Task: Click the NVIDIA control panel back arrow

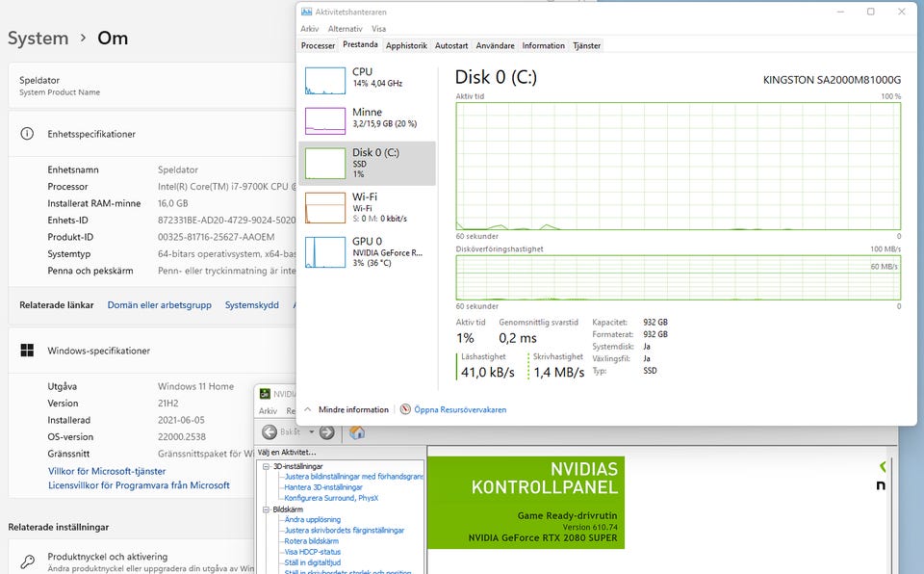Action: 269,432
